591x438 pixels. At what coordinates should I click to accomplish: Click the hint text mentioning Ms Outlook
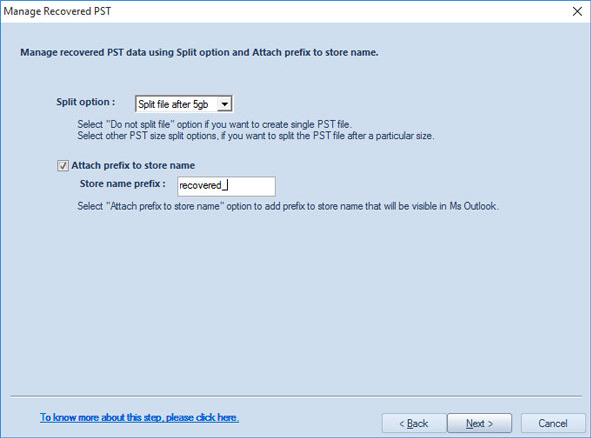pos(288,206)
